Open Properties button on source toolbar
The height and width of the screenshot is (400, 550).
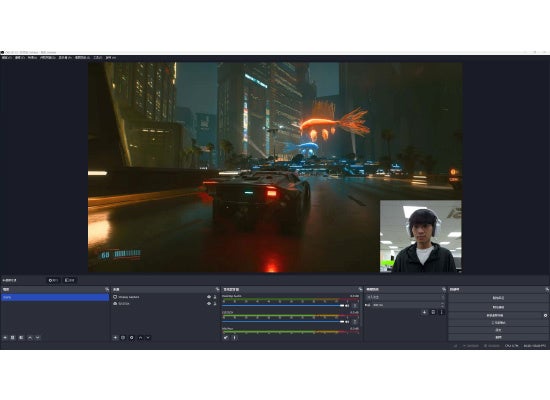[54, 280]
